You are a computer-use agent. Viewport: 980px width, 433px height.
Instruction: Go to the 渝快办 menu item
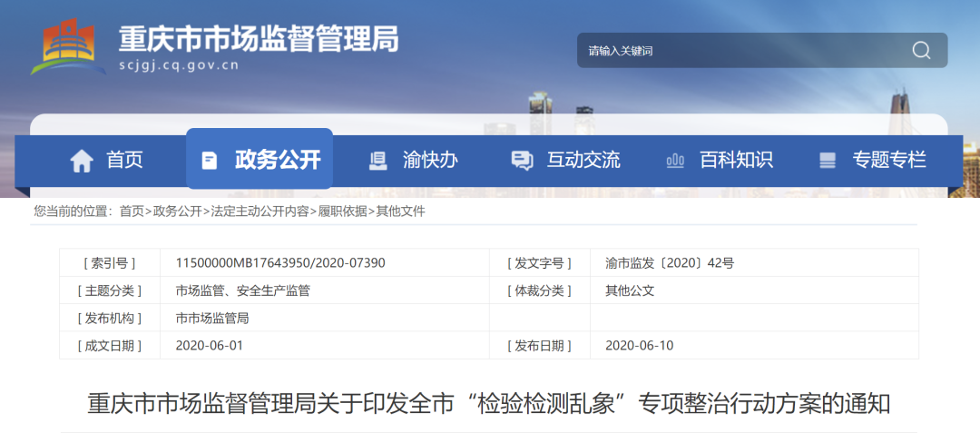pos(430,161)
